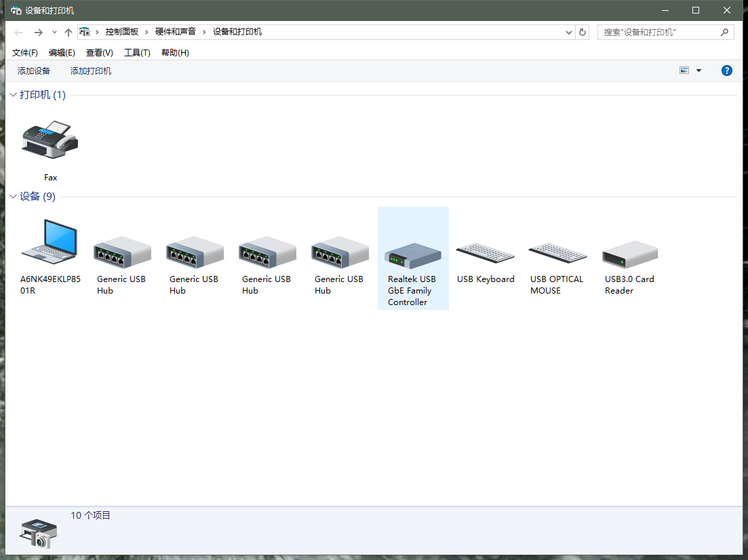This screenshot has width=748, height=560.
Task: Select the USB OPTICAL MOUSE device
Action: (557, 254)
